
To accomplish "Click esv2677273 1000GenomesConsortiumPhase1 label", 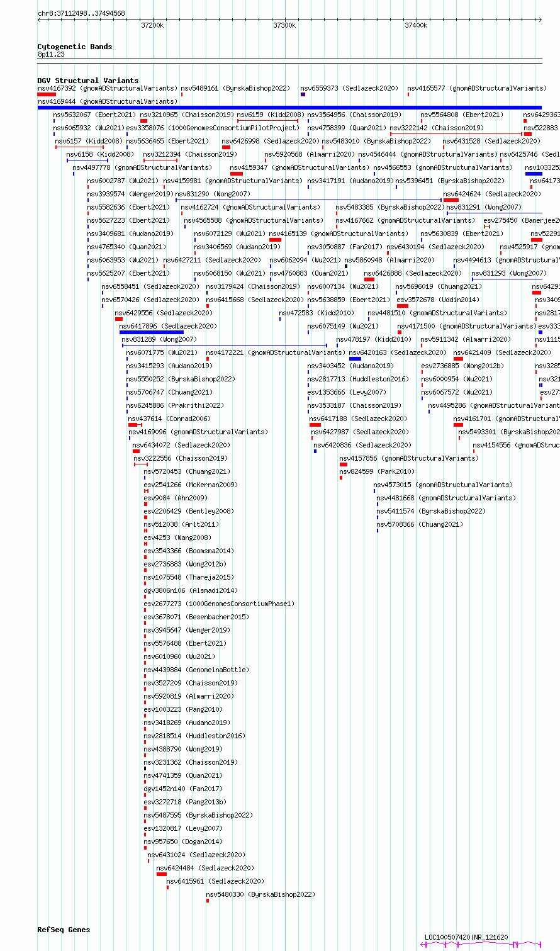I will tap(219, 604).
